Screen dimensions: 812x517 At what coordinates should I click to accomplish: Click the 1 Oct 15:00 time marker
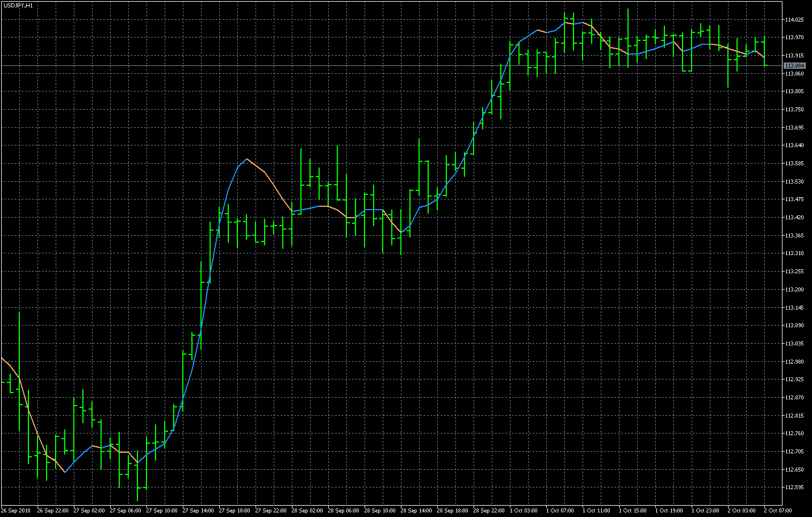[x=633, y=511]
